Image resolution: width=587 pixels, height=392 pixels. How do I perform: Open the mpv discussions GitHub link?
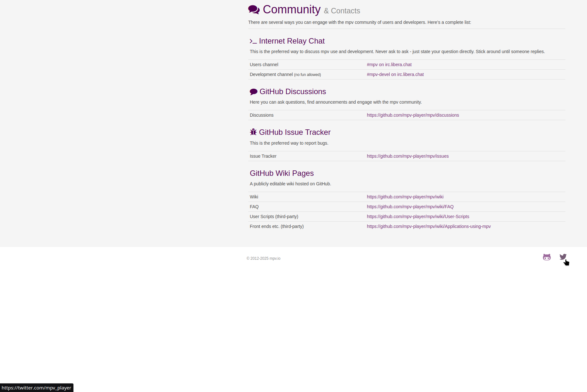(413, 115)
